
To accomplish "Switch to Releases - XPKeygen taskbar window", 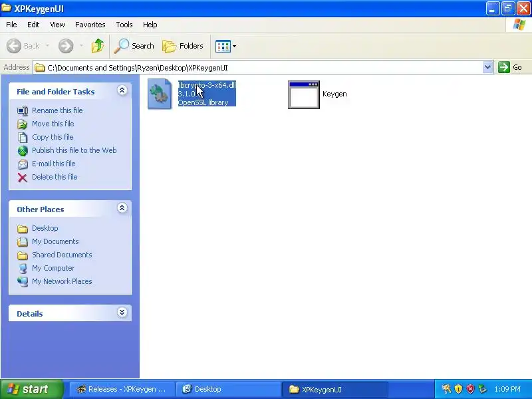I will [x=122, y=389].
